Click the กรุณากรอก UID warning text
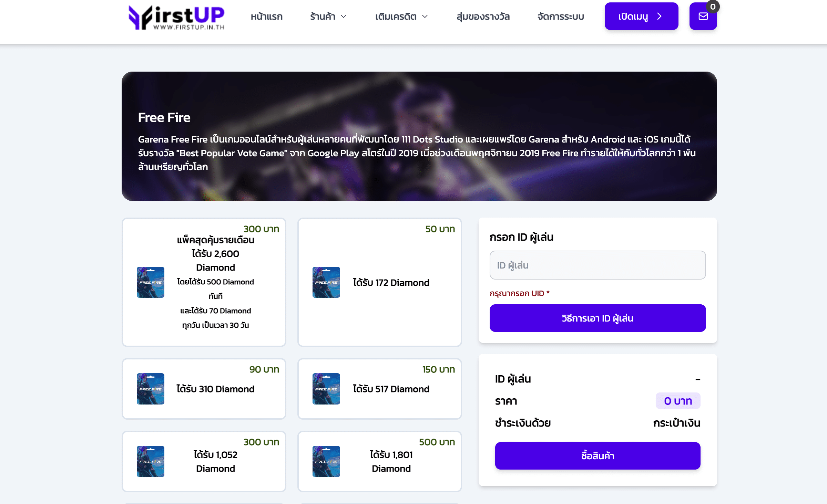Viewport: 827px width, 504px height. tap(520, 293)
